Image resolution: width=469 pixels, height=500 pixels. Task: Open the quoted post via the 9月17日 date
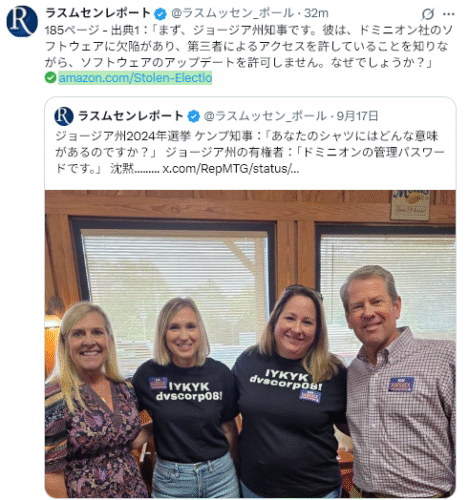(x=357, y=116)
